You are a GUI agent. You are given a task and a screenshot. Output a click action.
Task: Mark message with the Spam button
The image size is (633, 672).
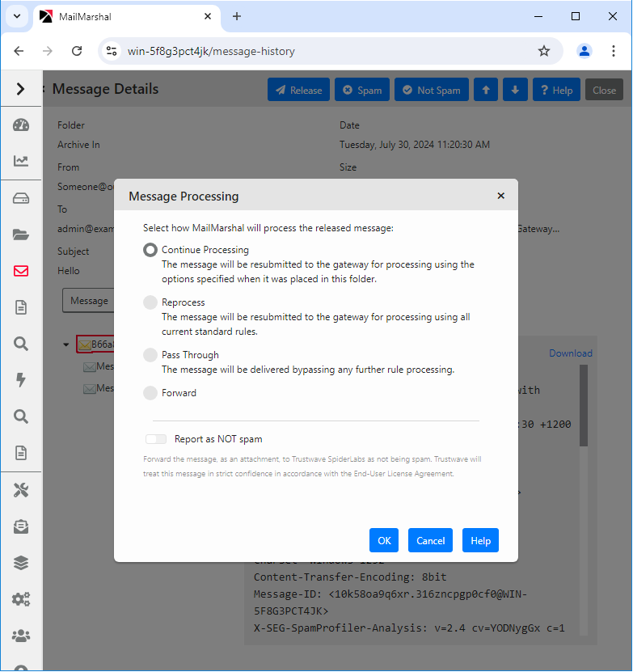[362, 90]
